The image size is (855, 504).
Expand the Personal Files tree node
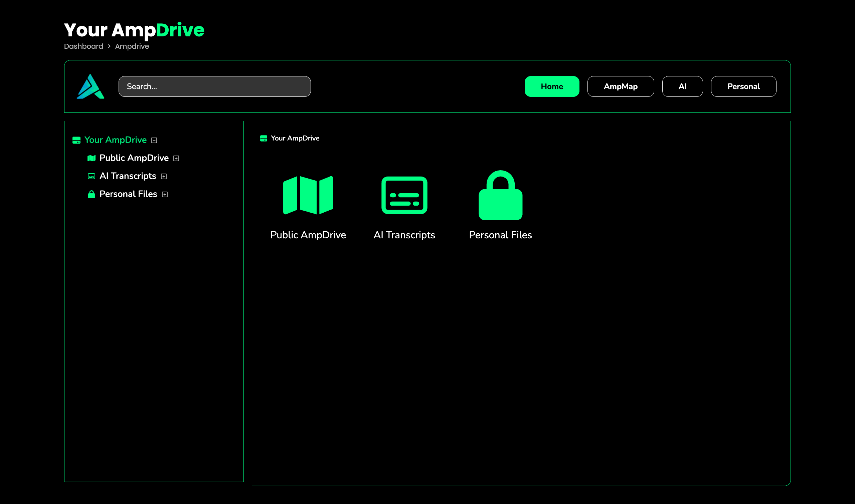pos(165,194)
